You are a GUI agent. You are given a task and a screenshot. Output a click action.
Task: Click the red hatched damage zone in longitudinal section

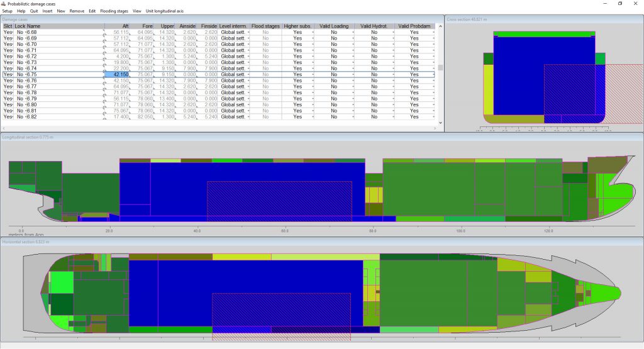tap(279, 200)
